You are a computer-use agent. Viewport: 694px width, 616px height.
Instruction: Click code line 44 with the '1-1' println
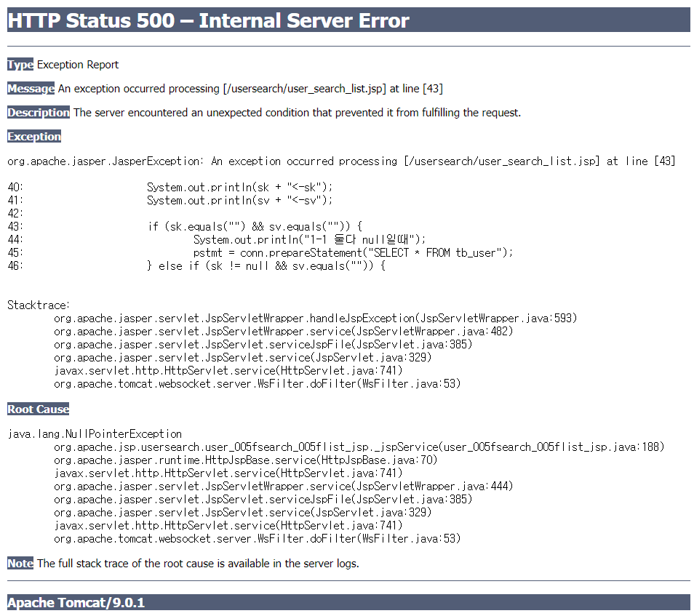pyautogui.click(x=217, y=239)
